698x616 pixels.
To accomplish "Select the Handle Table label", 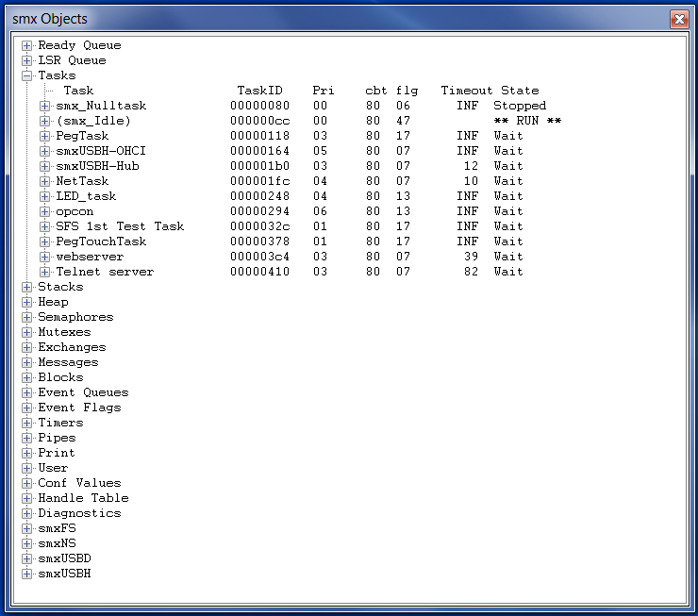I will pyautogui.click(x=83, y=498).
